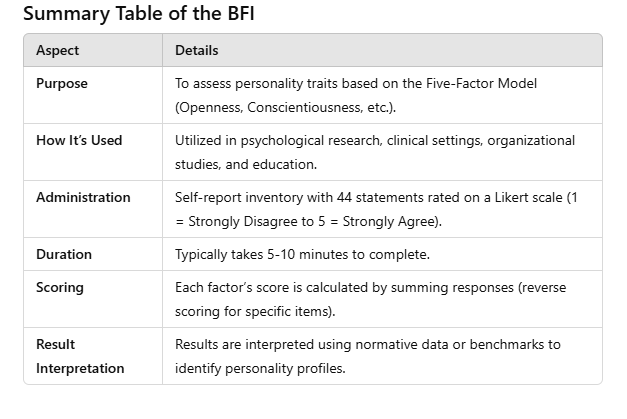The width and height of the screenshot is (627, 419).
Task: Select the "Scoring" row label
Action: tap(60, 288)
